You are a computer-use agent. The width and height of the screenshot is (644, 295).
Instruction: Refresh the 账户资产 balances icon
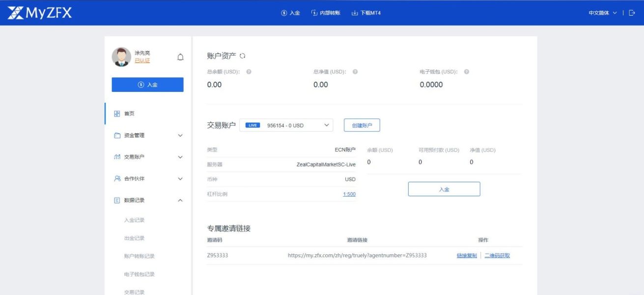tap(242, 56)
